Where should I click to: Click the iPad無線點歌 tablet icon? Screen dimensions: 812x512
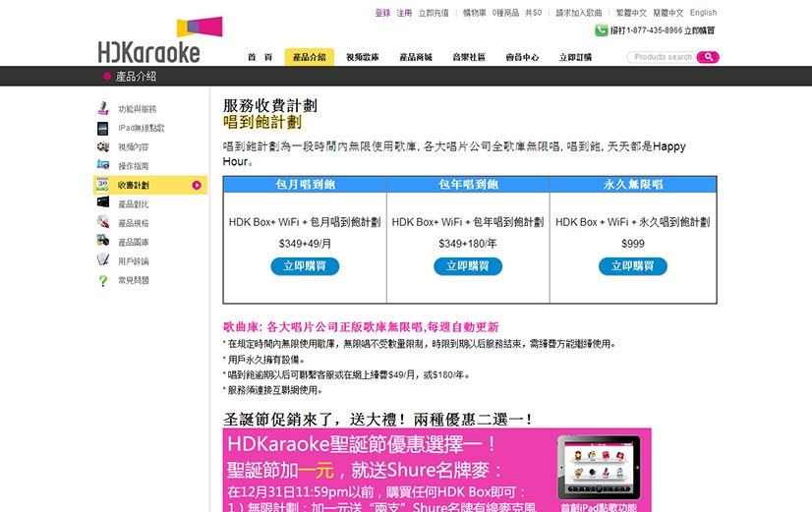[102, 128]
